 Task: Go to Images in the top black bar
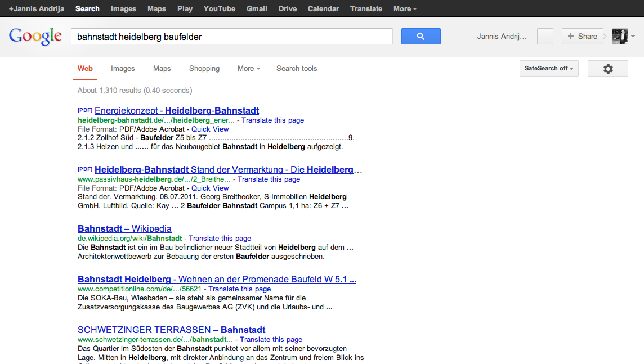pos(123,8)
